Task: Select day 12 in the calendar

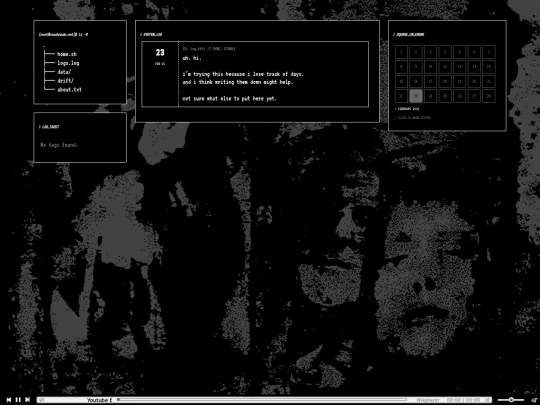Action: [459, 67]
